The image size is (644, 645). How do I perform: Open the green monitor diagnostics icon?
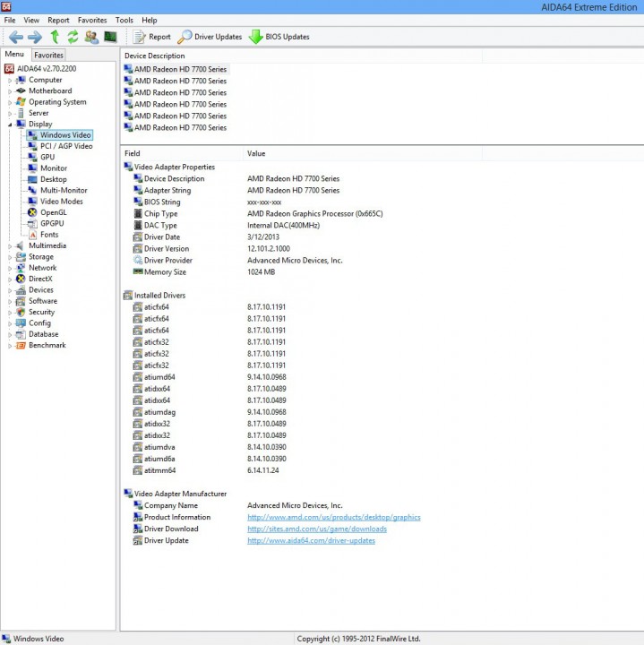pyautogui.click(x=110, y=37)
